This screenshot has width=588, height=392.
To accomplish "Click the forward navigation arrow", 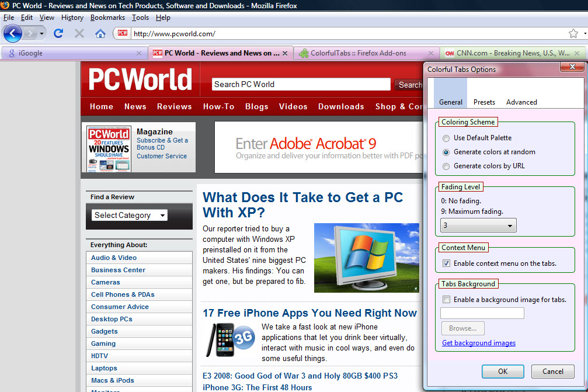I will [x=31, y=33].
